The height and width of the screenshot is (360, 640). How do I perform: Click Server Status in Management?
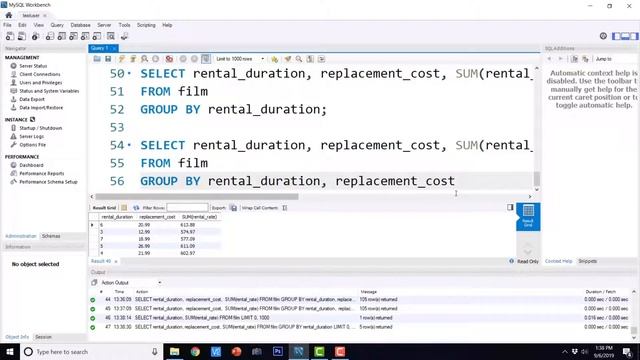tap(33, 66)
